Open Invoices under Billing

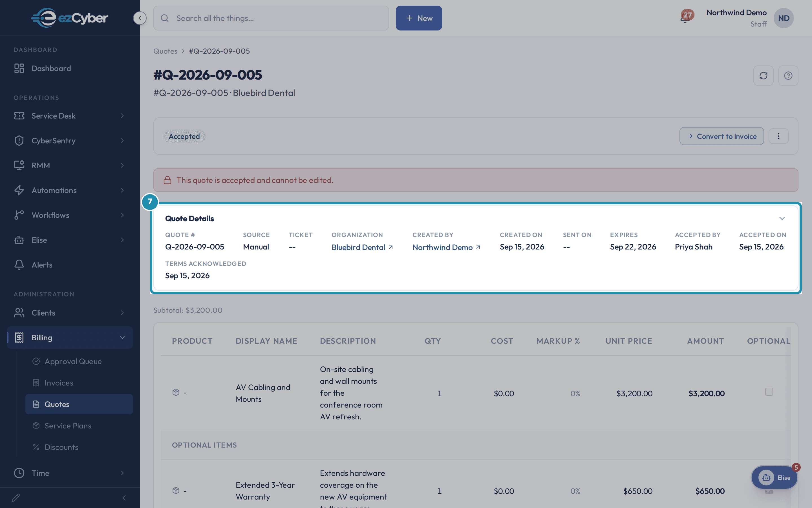[79, 383]
